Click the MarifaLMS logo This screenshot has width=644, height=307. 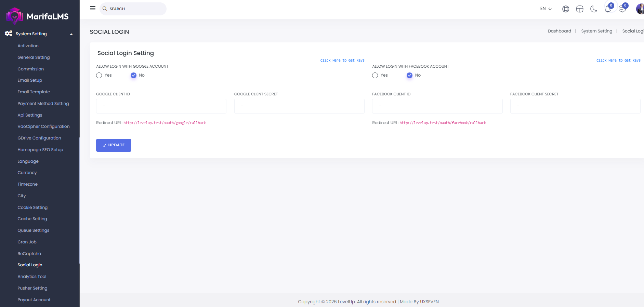click(38, 16)
